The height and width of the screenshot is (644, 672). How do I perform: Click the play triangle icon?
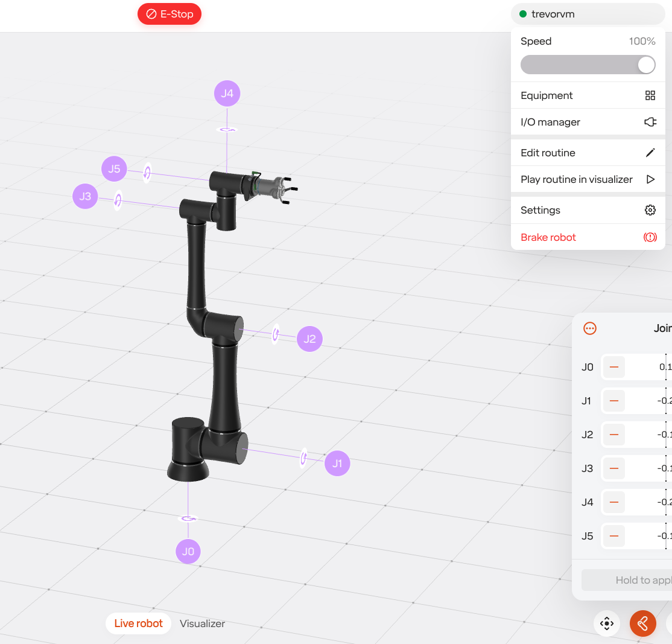650,179
